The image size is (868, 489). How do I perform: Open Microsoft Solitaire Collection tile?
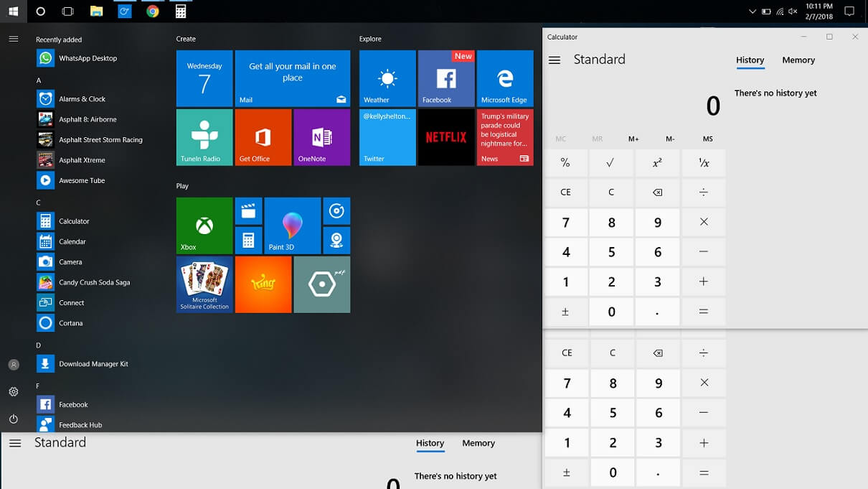[204, 284]
